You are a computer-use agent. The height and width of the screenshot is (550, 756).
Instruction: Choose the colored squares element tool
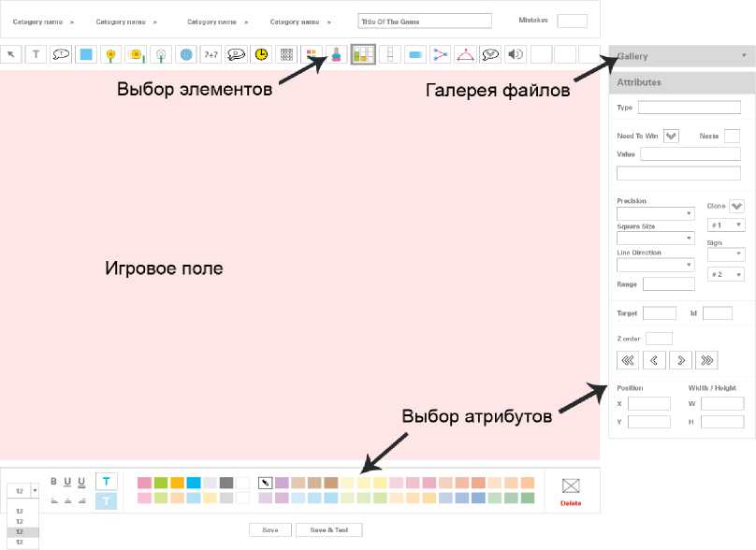[x=312, y=54]
